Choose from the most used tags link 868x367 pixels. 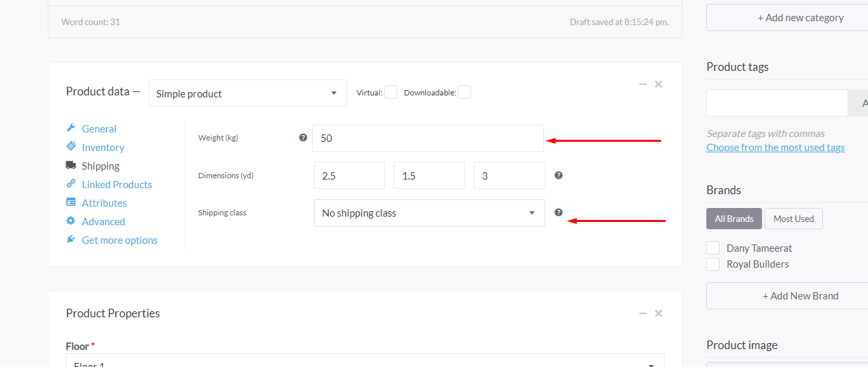775,148
